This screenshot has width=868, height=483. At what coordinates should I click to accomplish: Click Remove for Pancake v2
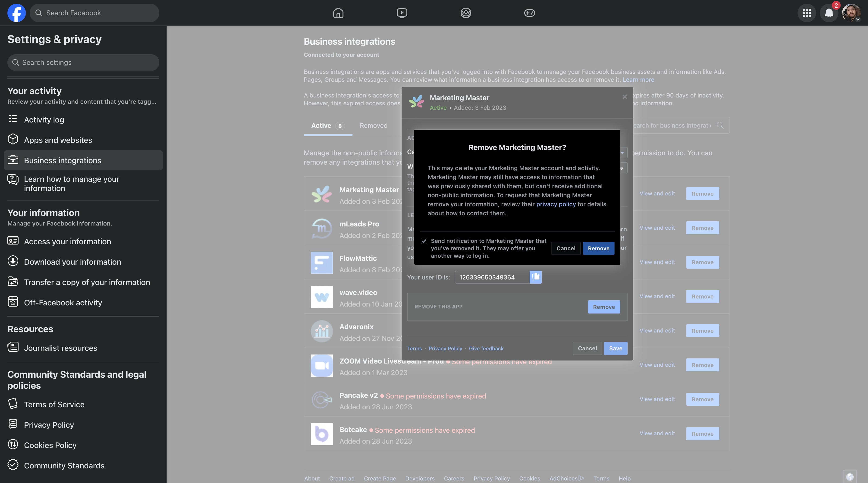[x=702, y=399]
